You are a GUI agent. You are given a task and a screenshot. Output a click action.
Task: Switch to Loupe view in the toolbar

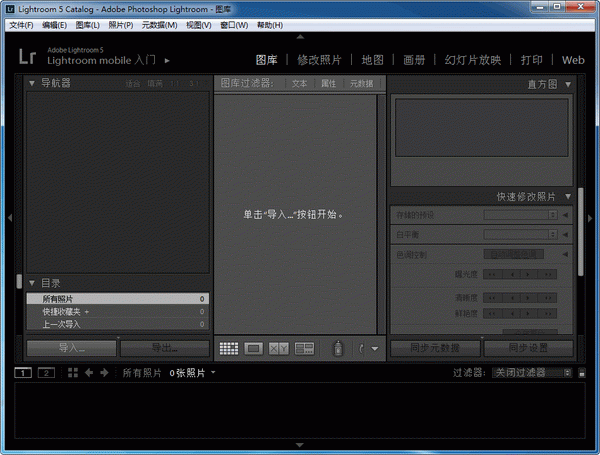click(253, 348)
